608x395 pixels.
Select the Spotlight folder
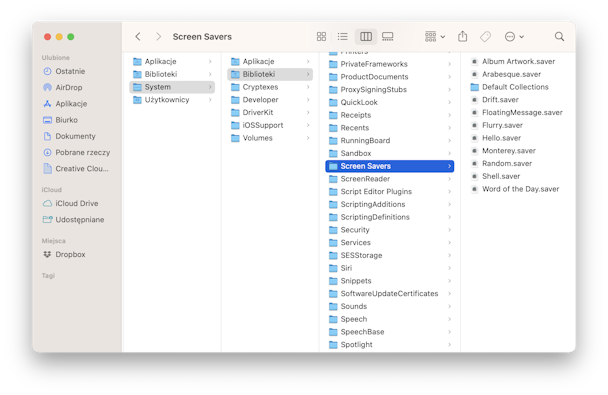tap(390, 345)
